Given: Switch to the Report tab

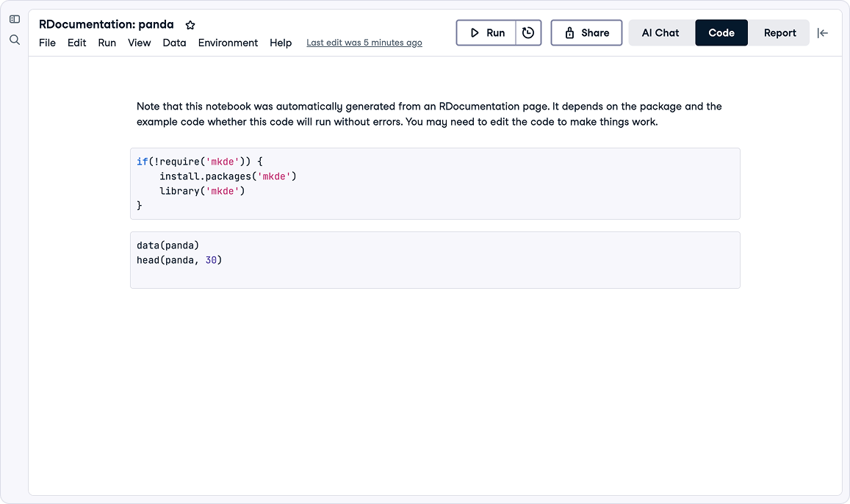Looking at the screenshot, I should point(779,33).
